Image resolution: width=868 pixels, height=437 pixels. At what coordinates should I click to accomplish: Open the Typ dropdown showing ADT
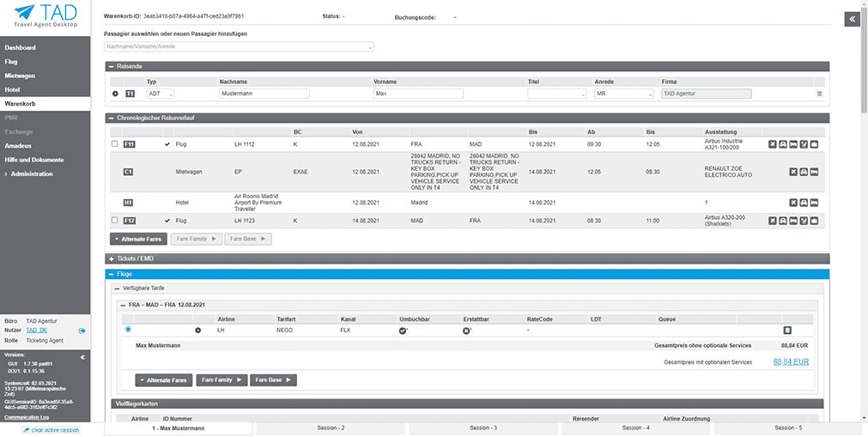[161, 94]
